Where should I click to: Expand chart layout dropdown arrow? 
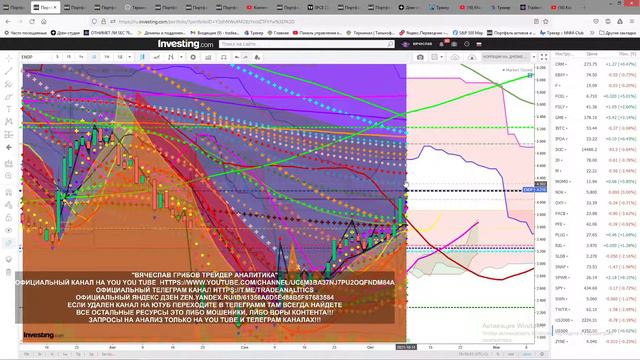click(442, 57)
